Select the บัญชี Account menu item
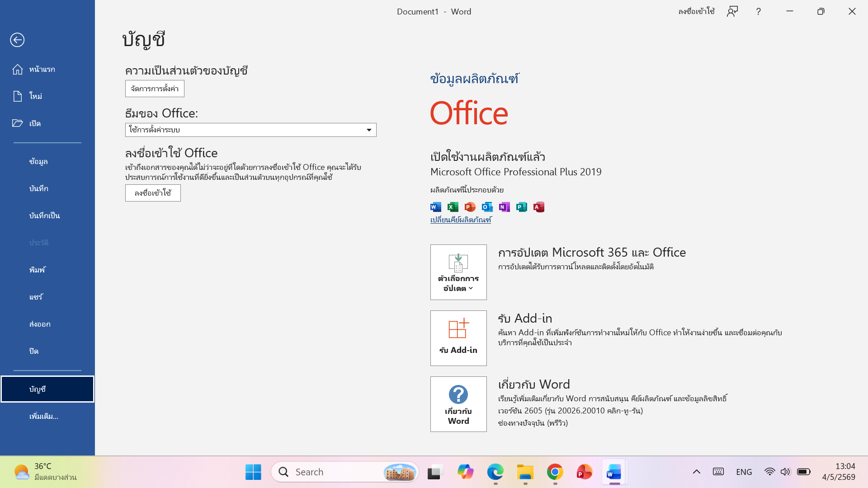The height and width of the screenshot is (488, 868). tap(47, 389)
